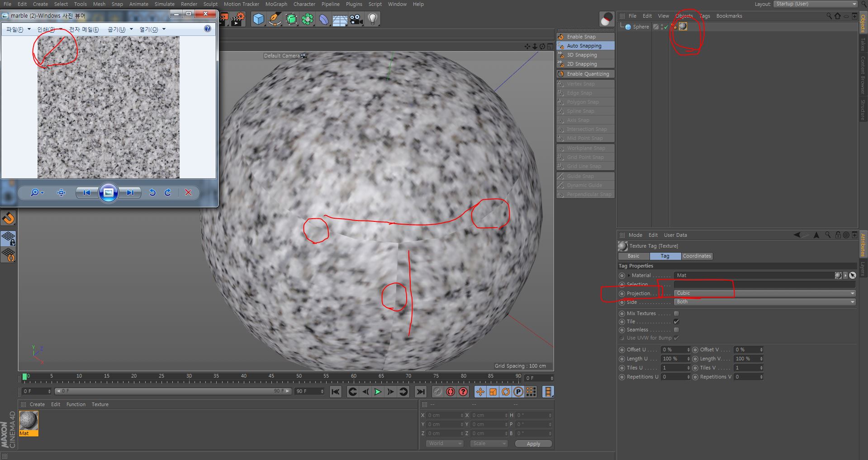Click the Keyframe Selection question-mark icon

pyautogui.click(x=463, y=392)
